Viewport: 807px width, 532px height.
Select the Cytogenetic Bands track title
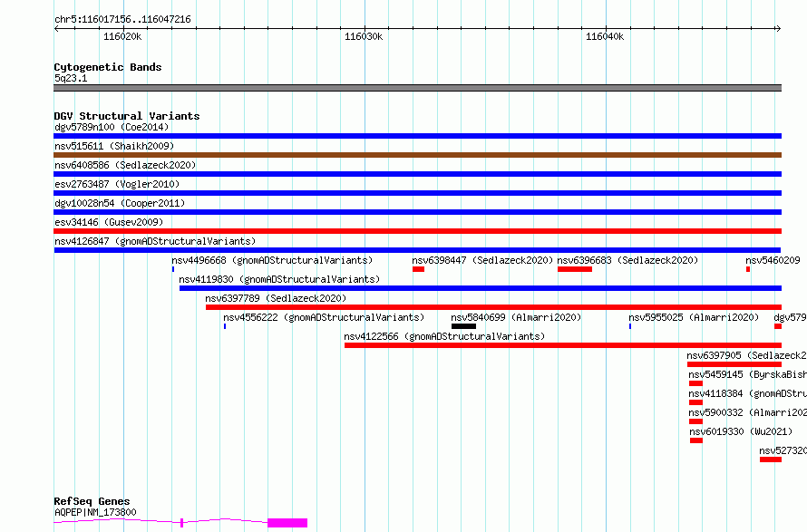coord(108,67)
